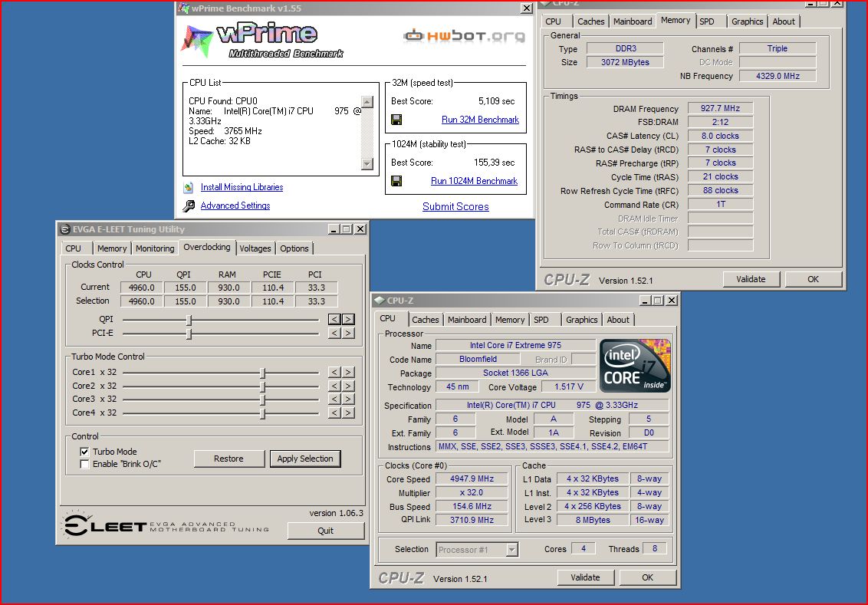The image size is (868, 605).
Task: Click the wrench icon beside Advanced Settings
Action: tap(189, 206)
